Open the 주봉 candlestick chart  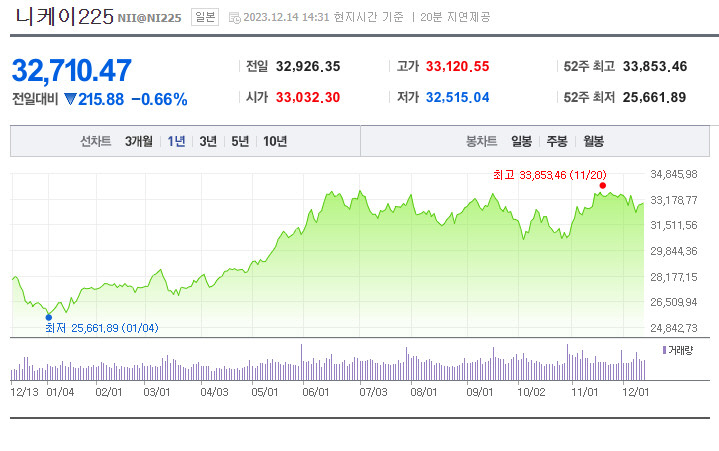click(557, 141)
